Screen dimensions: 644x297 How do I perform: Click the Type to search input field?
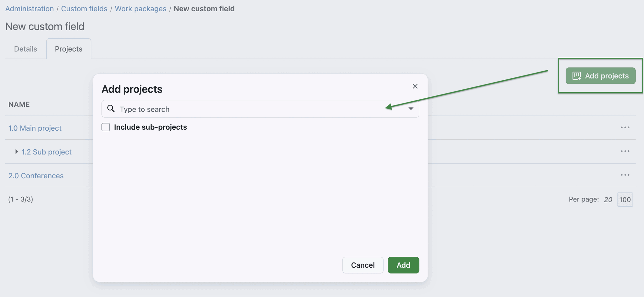225,109
